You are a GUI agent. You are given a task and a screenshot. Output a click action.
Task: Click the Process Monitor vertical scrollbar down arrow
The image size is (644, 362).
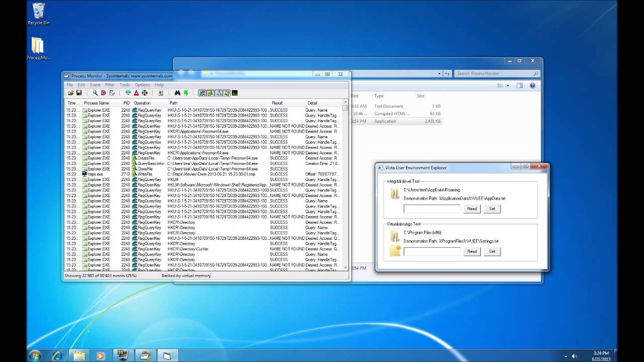tap(345, 267)
